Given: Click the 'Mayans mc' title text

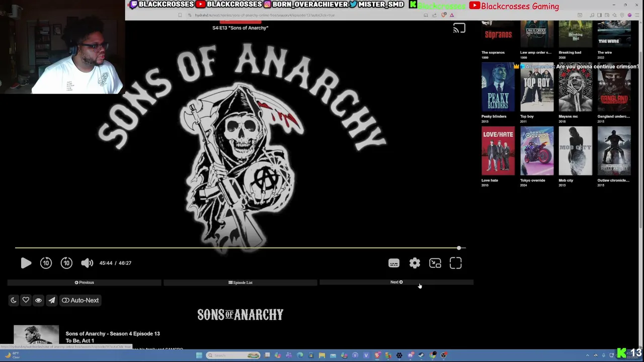Looking at the screenshot, I should click(569, 116).
